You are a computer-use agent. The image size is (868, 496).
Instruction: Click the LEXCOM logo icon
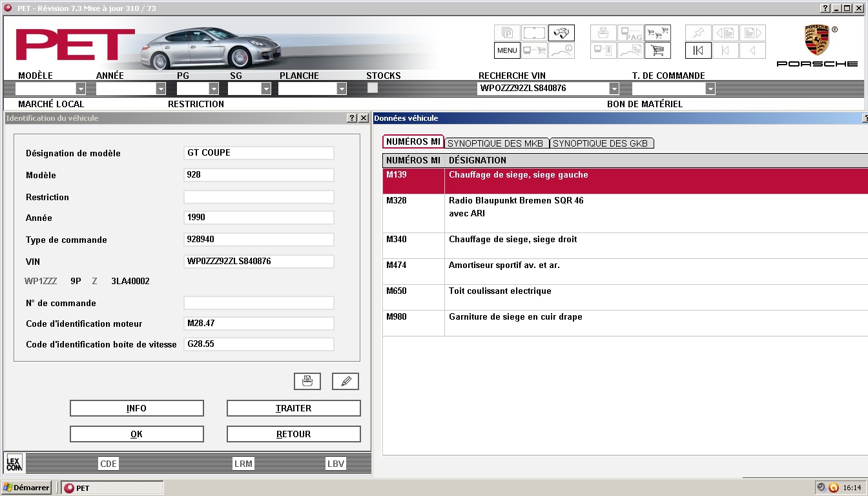(14, 462)
